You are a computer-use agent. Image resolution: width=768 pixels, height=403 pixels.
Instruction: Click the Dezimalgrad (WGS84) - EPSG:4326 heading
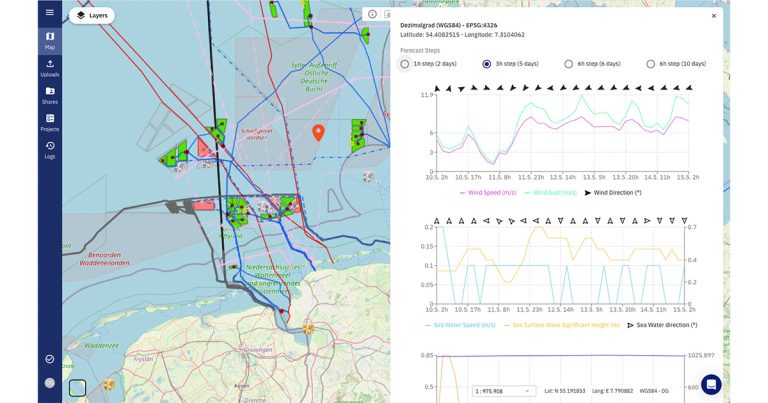[449, 25]
